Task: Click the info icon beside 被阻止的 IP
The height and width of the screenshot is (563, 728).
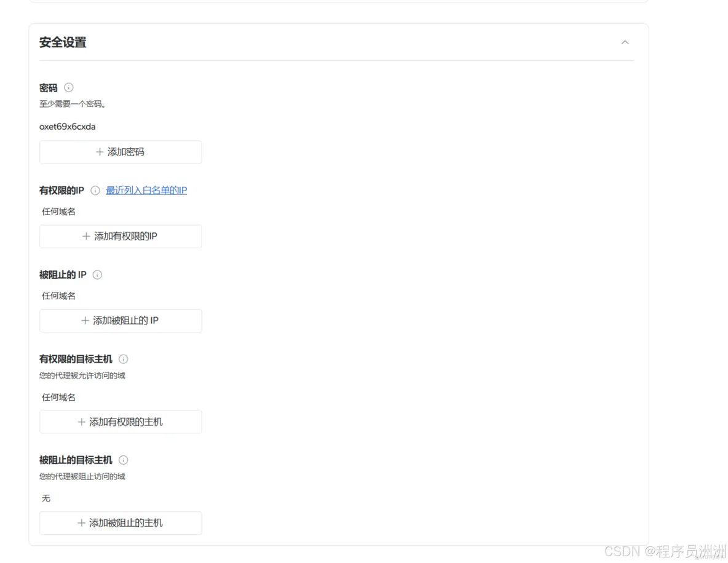Action: click(97, 275)
